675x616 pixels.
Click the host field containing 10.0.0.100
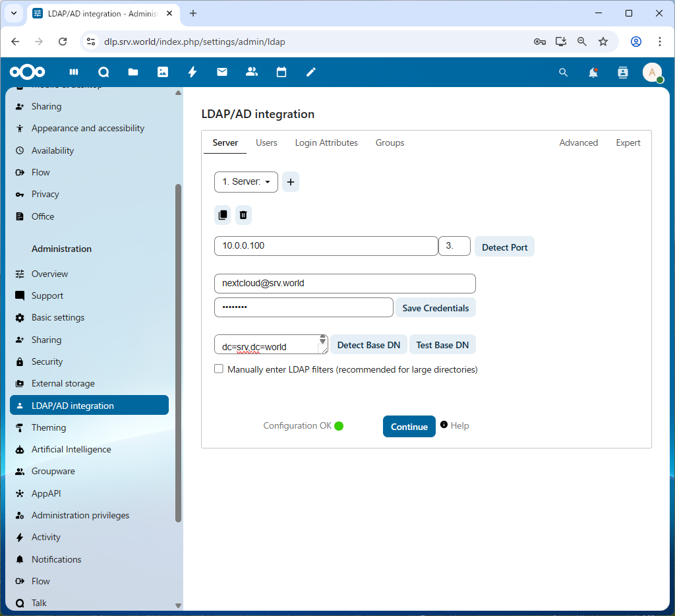coord(326,246)
